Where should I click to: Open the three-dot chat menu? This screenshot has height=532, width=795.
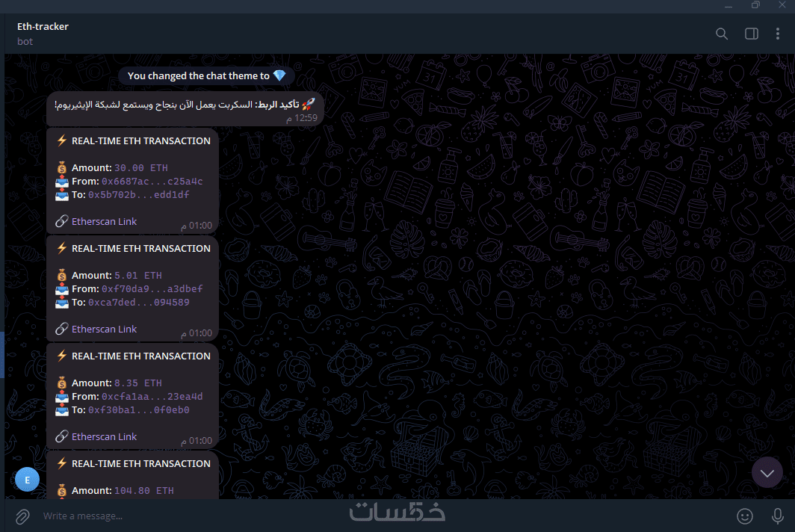pos(777,34)
